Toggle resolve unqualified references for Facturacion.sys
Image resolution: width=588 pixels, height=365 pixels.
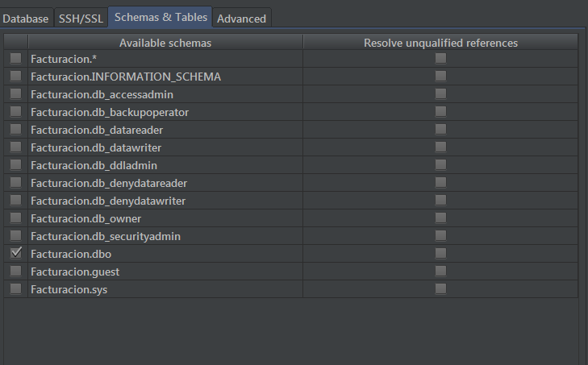[x=440, y=288]
